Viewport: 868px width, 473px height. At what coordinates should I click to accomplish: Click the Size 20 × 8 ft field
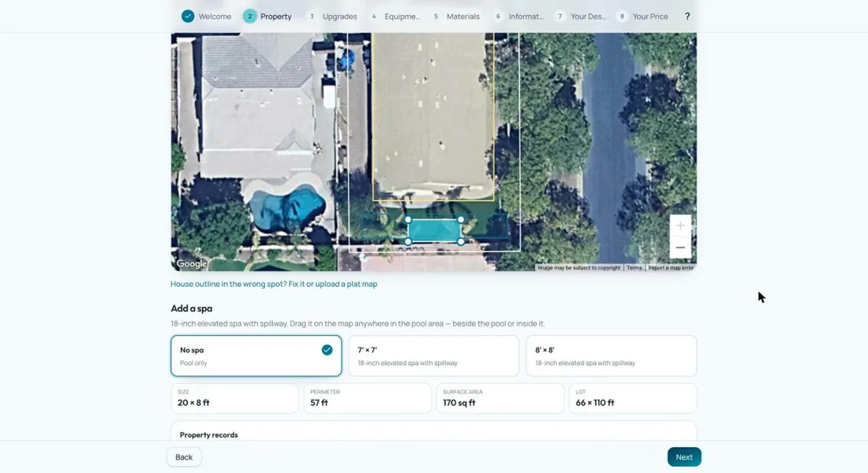(234, 398)
